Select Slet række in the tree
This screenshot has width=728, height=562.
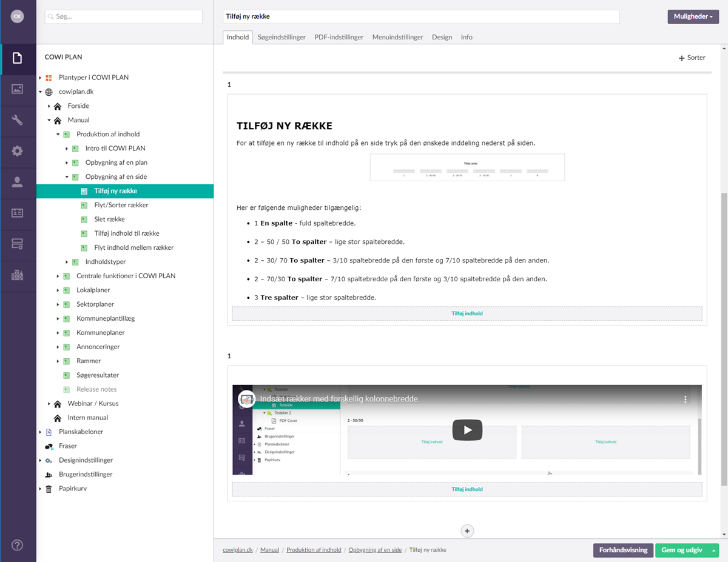(109, 219)
